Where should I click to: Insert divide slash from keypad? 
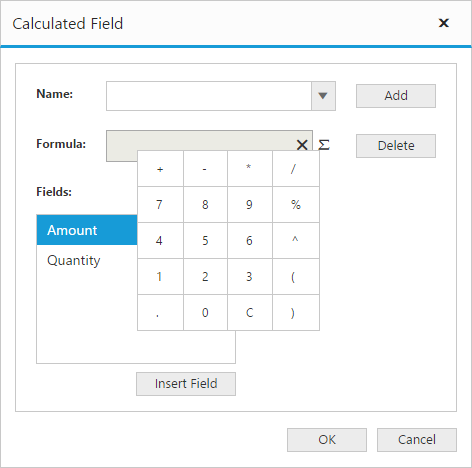[x=296, y=169]
